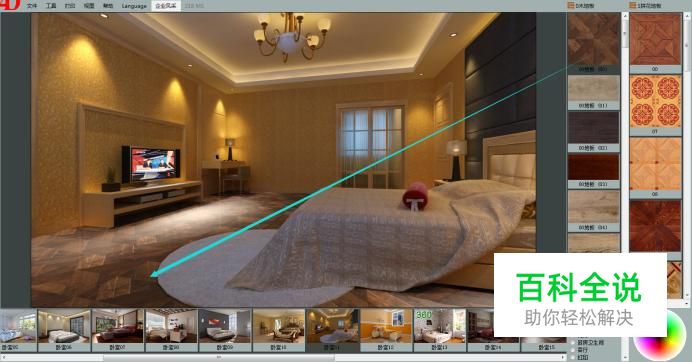Open the Language menu
Image resolution: width=692 pixels, height=362 pixels.
(x=134, y=6)
